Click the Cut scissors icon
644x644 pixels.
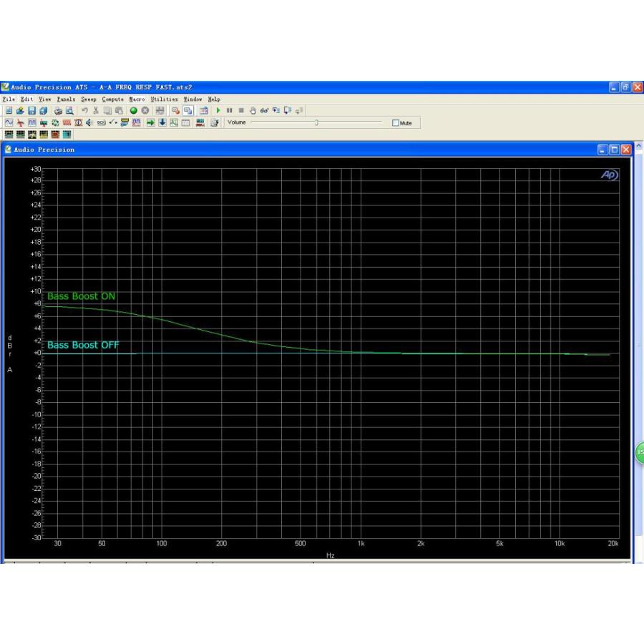(x=96, y=110)
